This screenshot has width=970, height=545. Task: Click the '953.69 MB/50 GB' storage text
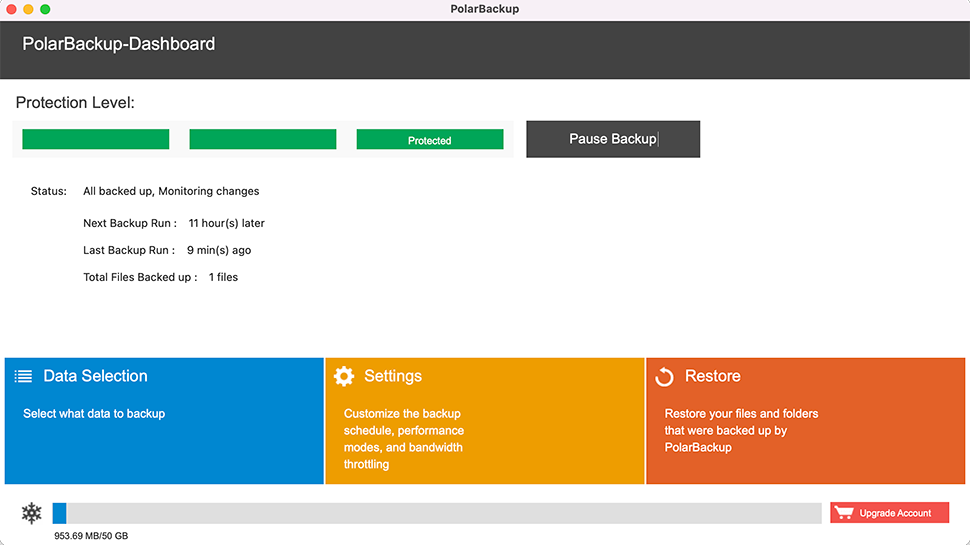click(91, 536)
